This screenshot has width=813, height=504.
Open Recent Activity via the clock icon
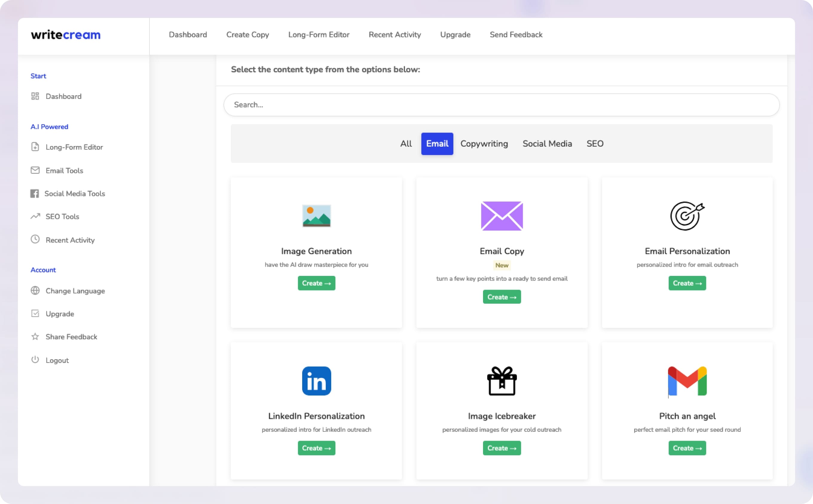click(35, 240)
